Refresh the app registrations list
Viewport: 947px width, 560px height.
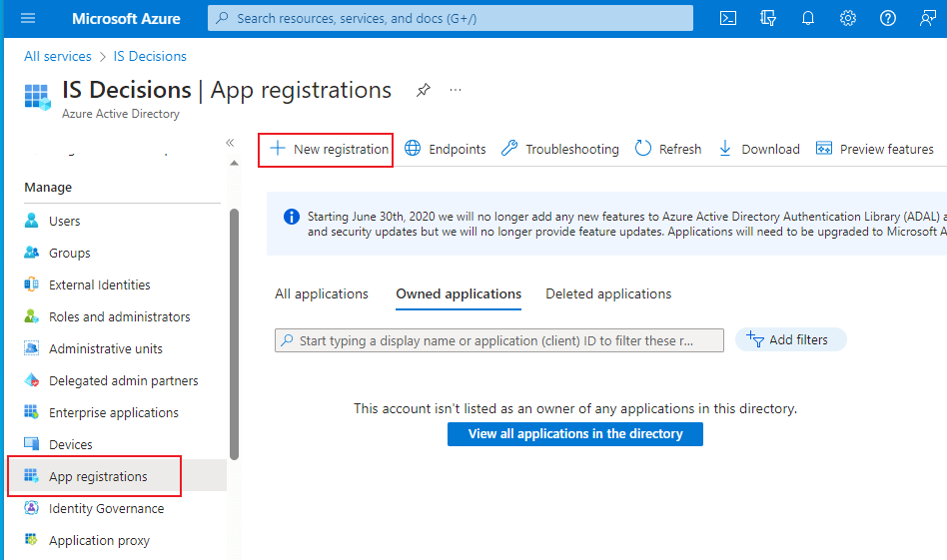tap(668, 150)
